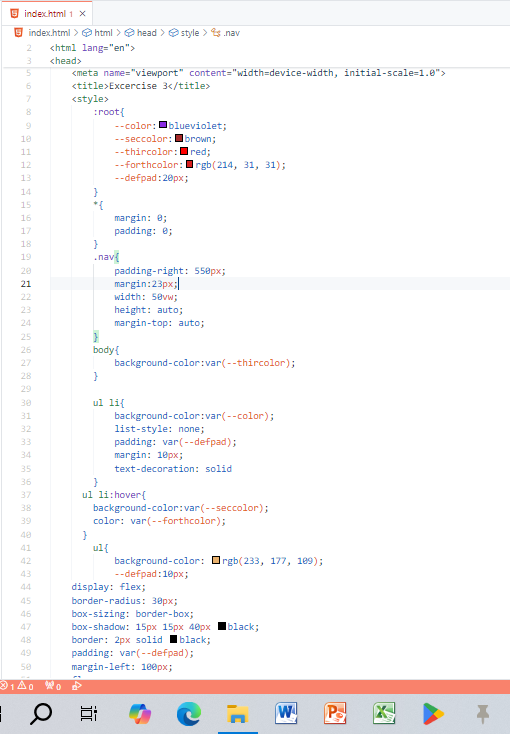The height and width of the screenshot is (734, 510).
Task: Launch PowerPoint from the taskbar
Action: pyautogui.click(x=335, y=713)
